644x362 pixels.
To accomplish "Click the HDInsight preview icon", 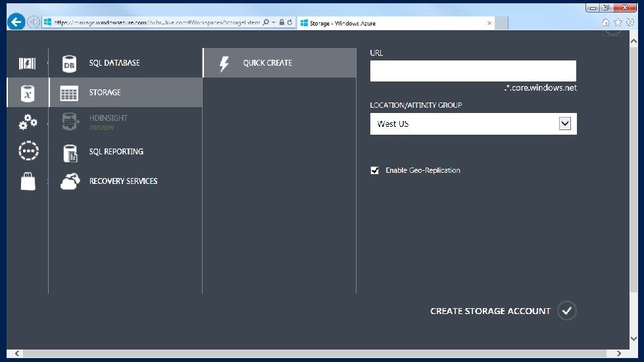I will 70,122.
